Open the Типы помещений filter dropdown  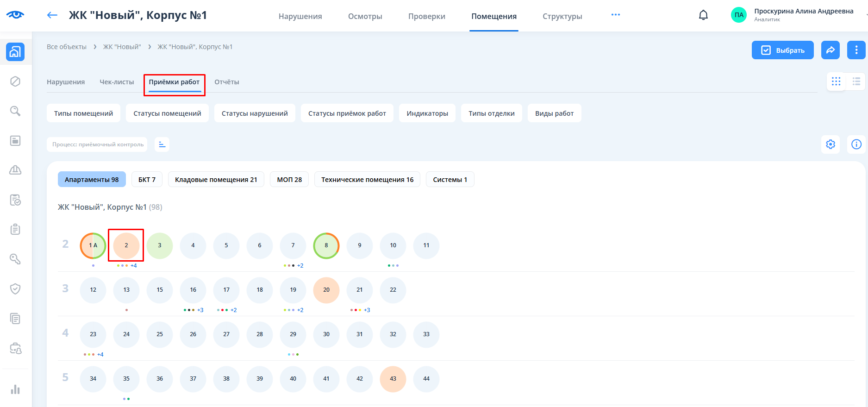click(x=83, y=113)
